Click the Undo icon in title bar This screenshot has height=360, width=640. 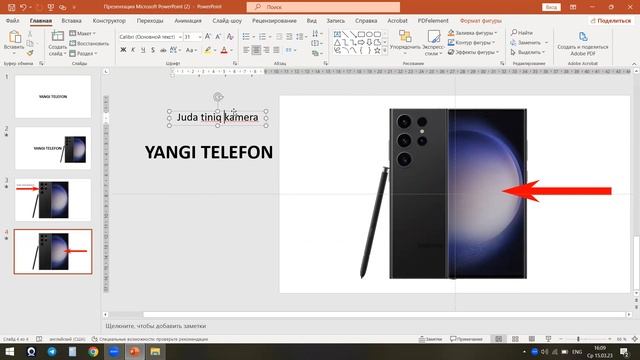point(23,7)
